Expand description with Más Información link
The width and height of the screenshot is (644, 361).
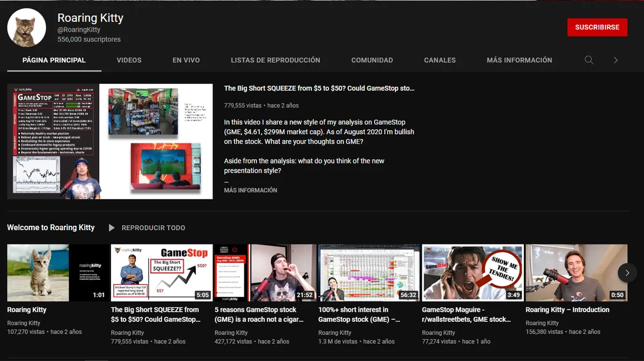(251, 190)
